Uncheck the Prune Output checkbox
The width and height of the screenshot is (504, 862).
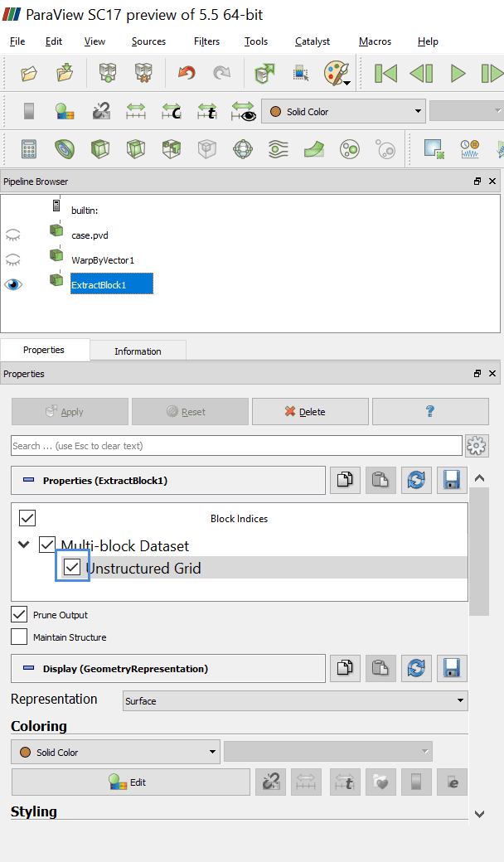[x=19, y=615]
